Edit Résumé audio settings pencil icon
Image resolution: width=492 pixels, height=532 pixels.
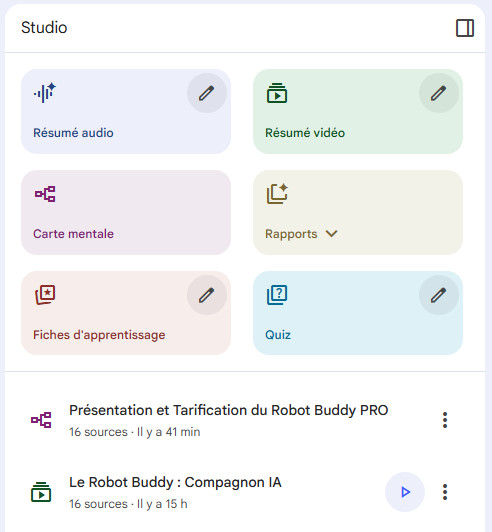(x=207, y=93)
